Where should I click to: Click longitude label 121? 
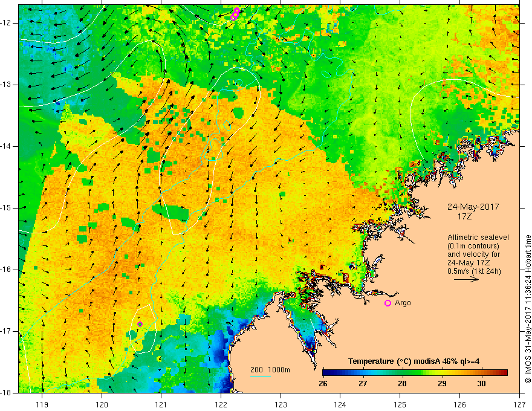pos(161,404)
